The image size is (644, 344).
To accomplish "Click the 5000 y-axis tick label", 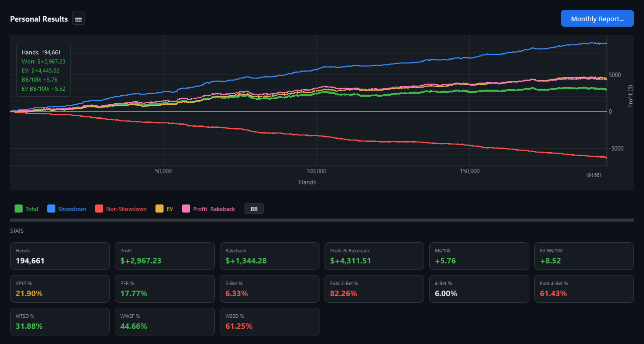I will (x=615, y=75).
